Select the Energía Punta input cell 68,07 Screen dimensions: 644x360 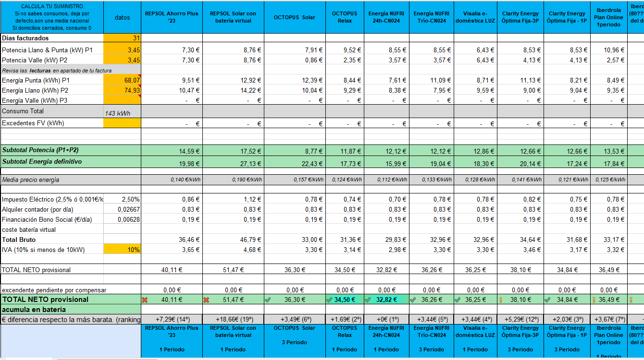click(x=122, y=80)
